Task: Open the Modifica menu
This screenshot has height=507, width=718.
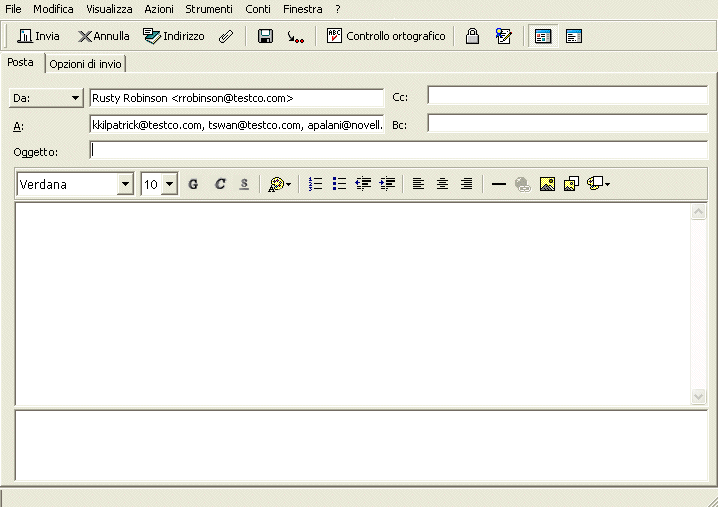Action: point(53,9)
